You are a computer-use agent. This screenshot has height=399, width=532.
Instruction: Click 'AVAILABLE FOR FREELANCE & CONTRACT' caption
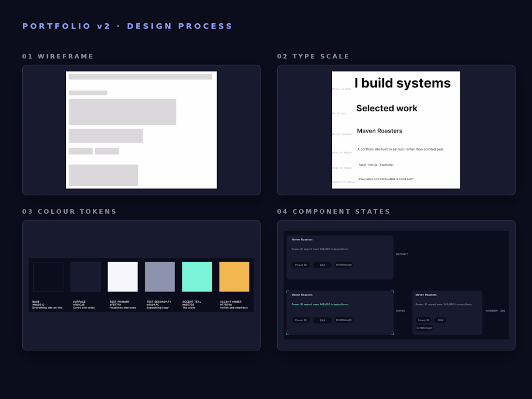point(386,179)
